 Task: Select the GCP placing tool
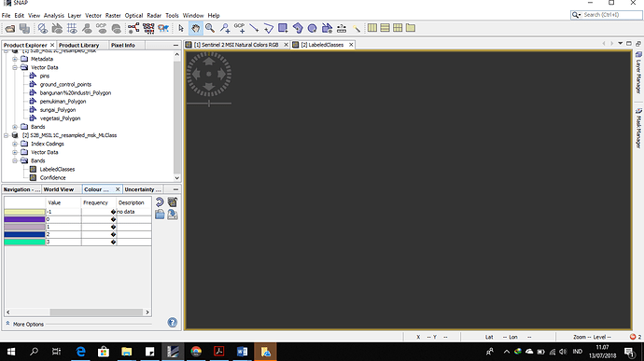pyautogui.click(x=240, y=28)
